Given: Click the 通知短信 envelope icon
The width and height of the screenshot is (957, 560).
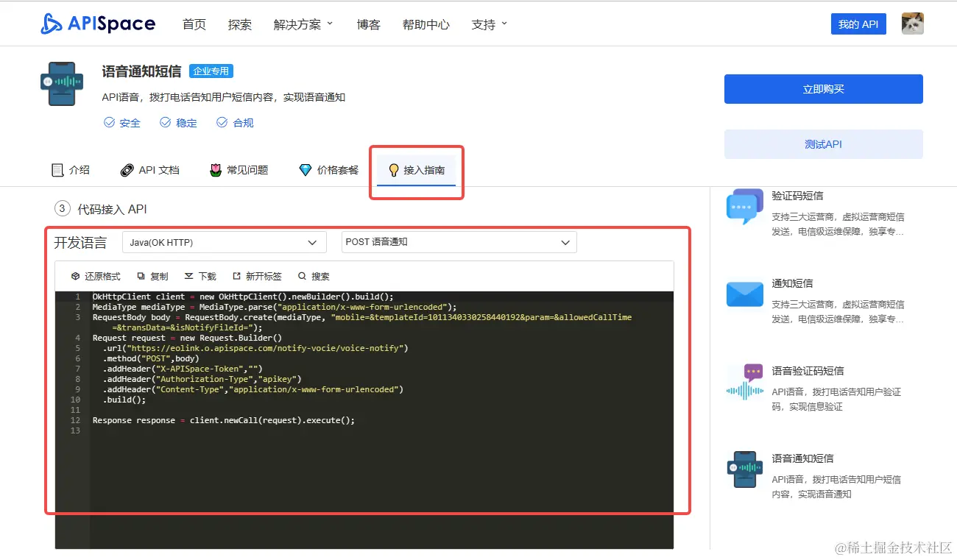Looking at the screenshot, I should (745, 294).
